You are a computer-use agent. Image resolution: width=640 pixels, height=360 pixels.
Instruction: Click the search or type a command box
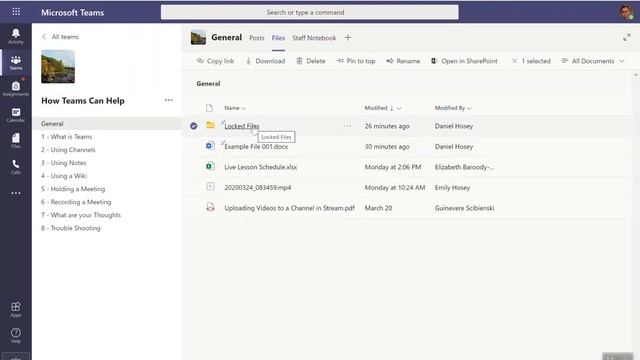[x=309, y=12]
